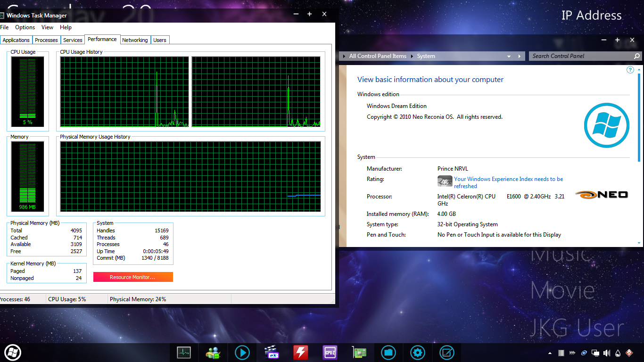Click the green circuit-board card taskbar icon
The height and width of the screenshot is (362, 644).
(x=359, y=353)
